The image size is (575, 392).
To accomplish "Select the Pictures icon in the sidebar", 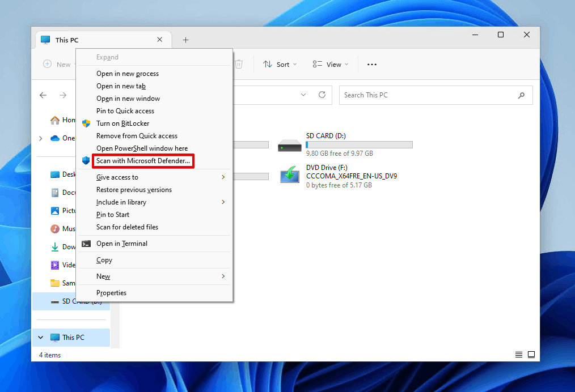I will pyautogui.click(x=55, y=211).
